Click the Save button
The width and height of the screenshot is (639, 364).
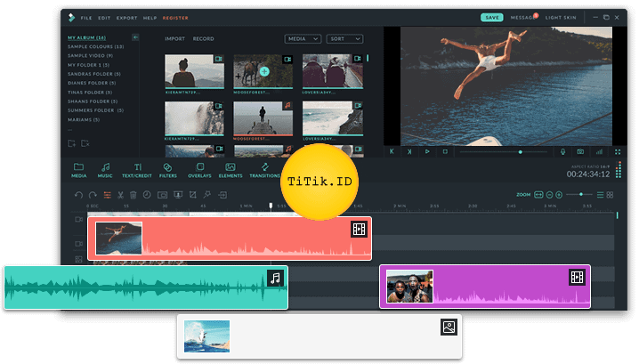coord(492,18)
